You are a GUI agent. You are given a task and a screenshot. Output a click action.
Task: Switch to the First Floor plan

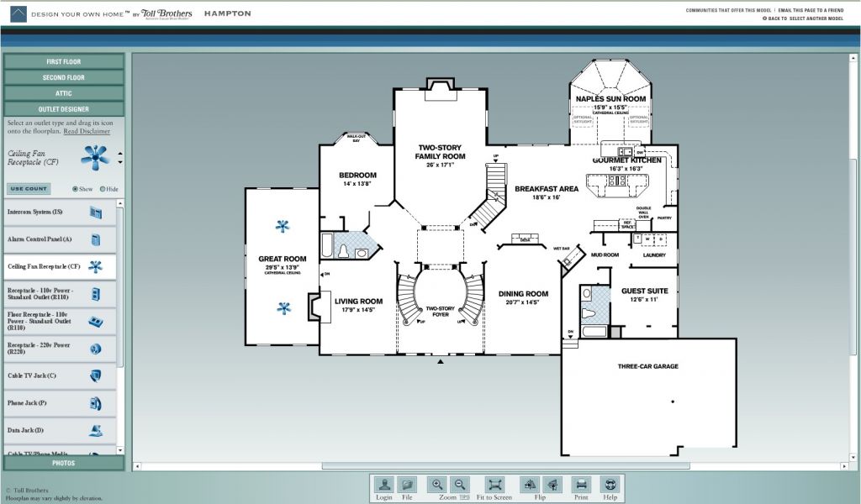(x=64, y=61)
